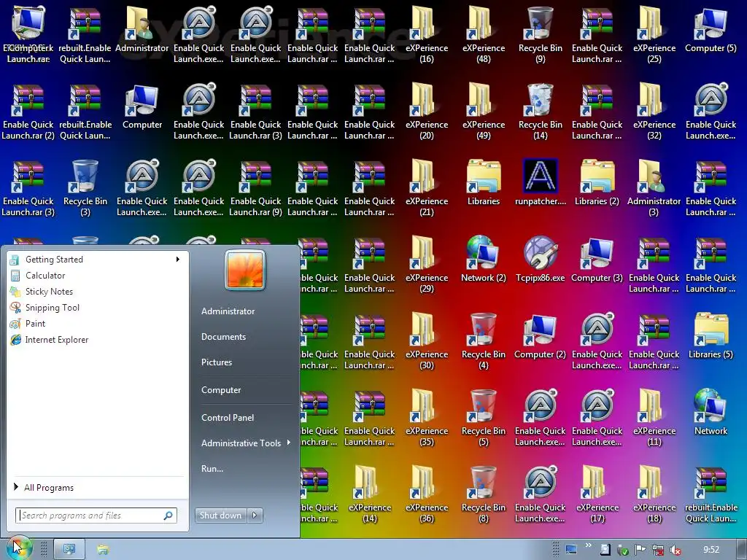
Task: Select Recycle Bin (4) desktop icon
Action: click(x=484, y=342)
